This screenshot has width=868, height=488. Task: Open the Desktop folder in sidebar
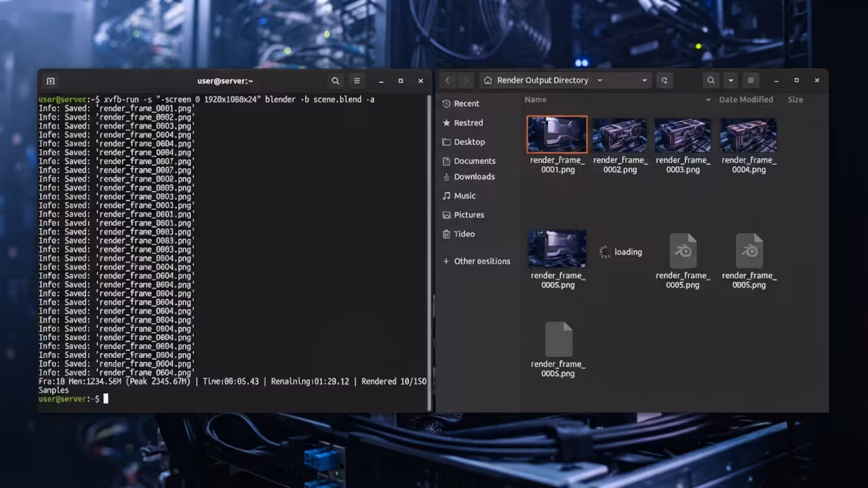[x=463, y=142]
